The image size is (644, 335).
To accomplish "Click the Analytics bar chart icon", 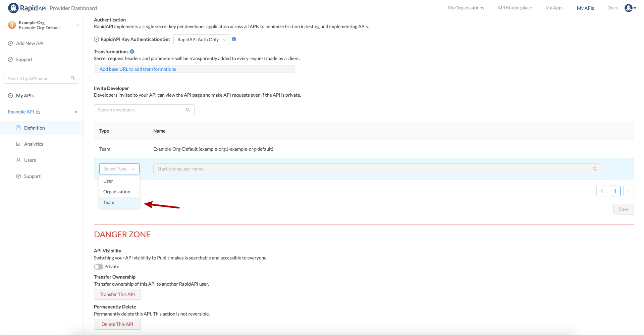I will [18, 144].
